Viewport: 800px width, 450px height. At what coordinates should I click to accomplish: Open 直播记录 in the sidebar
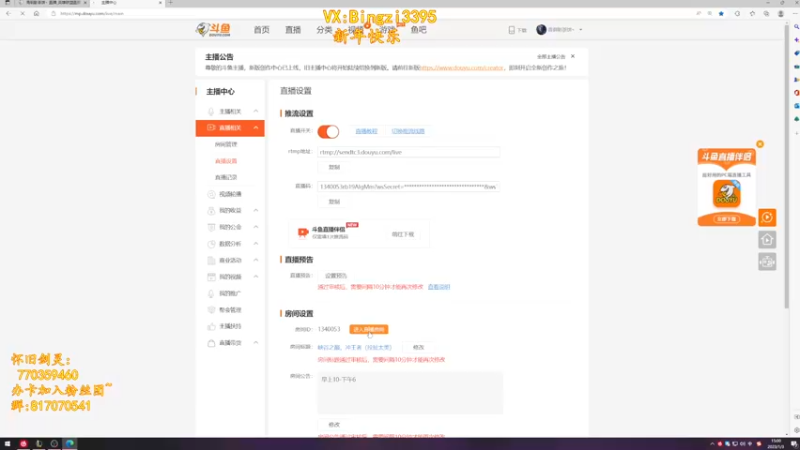tap(226, 178)
